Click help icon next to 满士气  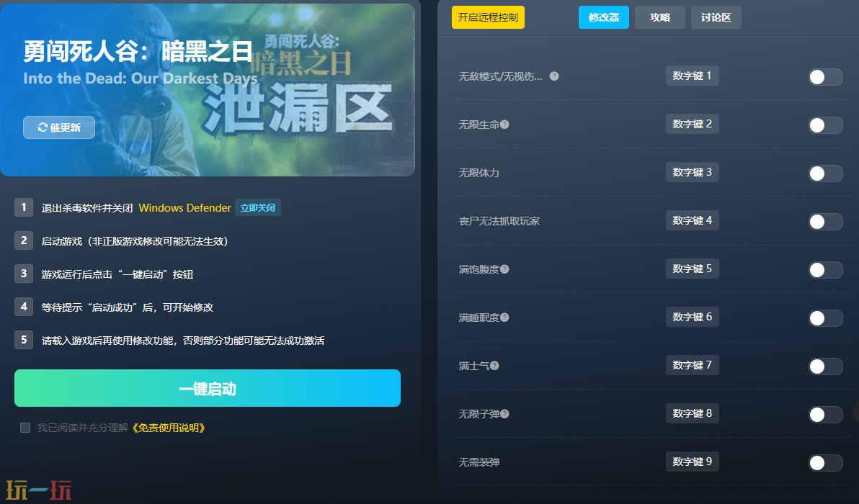coord(494,366)
